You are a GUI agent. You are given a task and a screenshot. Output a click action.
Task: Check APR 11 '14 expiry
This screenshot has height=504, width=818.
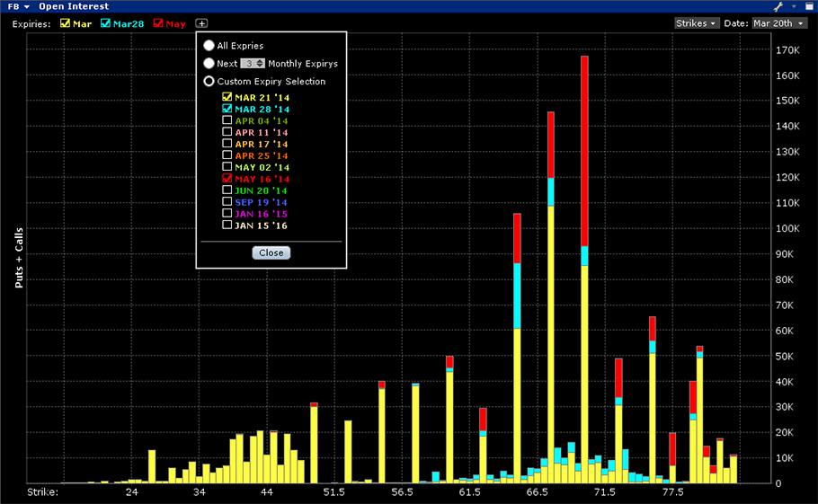[x=227, y=132]
